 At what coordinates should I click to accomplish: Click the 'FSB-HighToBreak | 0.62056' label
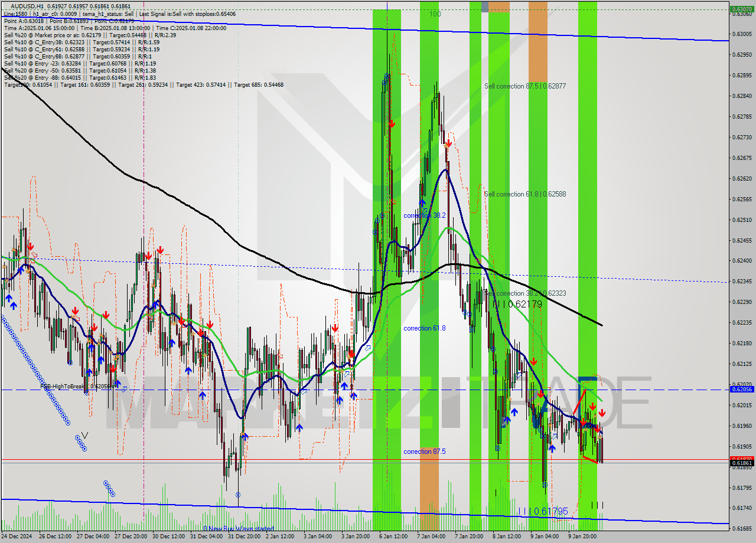76,387
